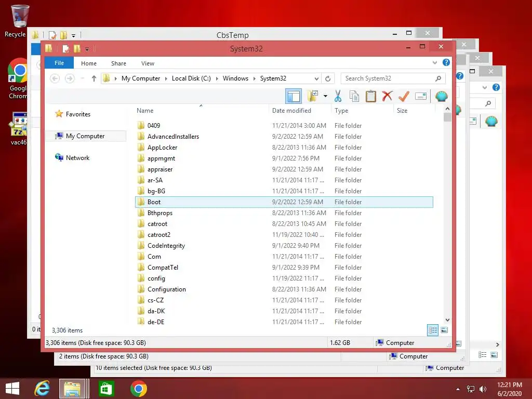
Task: Open quick access dropdown in CbsTemp title bar
Action: coord(73,35)
